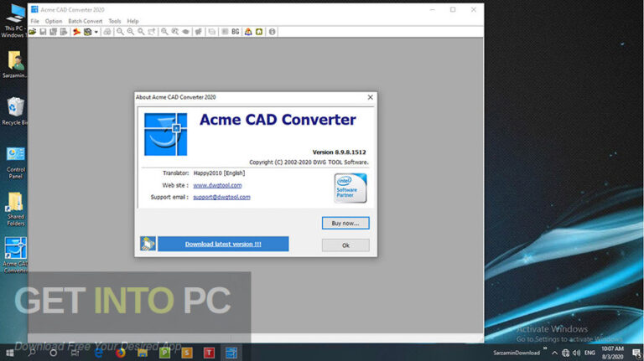Click the taskbar clock showing 10:07 AM
This screenshot has height=361, width=644.
pos(612,353)
